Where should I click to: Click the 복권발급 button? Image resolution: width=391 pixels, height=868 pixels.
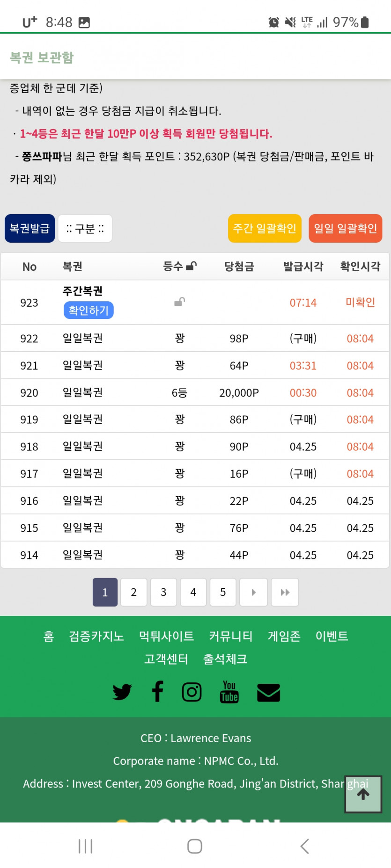[30, 228]
